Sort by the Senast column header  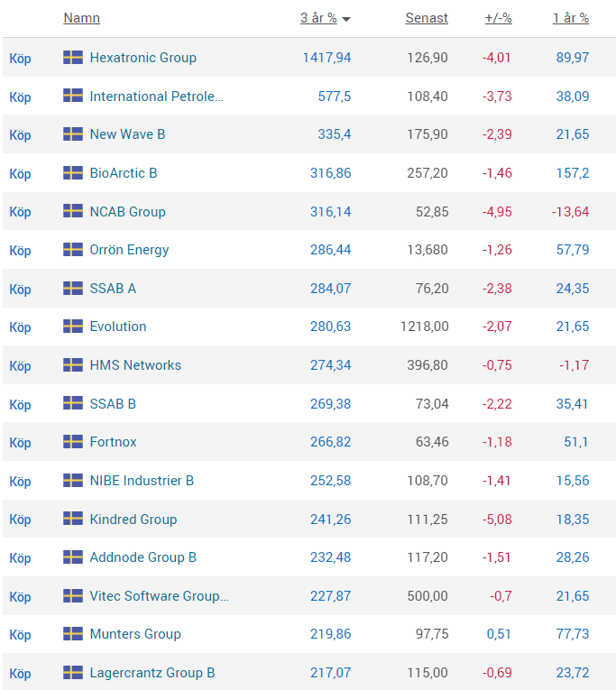click(427, 18)
